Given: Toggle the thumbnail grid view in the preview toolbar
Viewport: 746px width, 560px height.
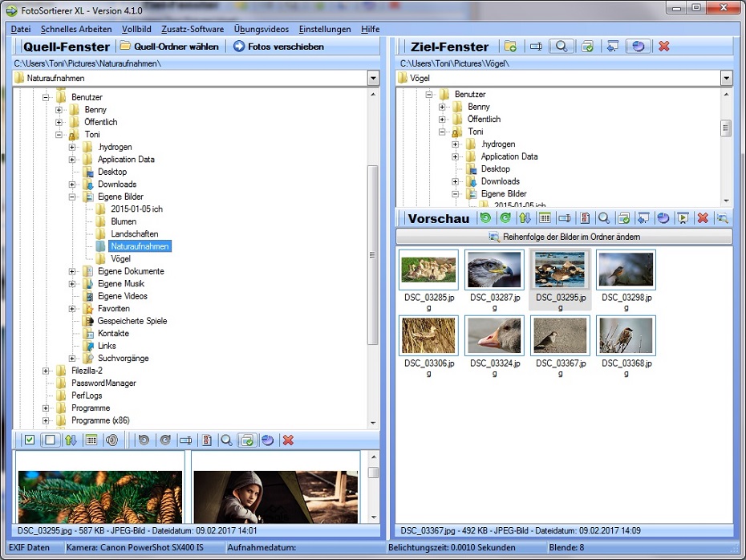Looking at the screenshot, I should [x=544, y=217].
